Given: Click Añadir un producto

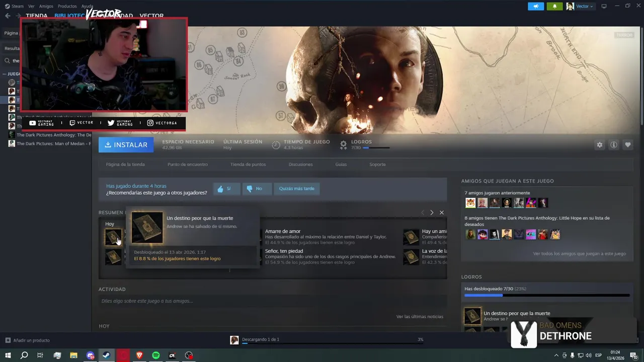Looking at the screenshot, I should pos(27,340).
